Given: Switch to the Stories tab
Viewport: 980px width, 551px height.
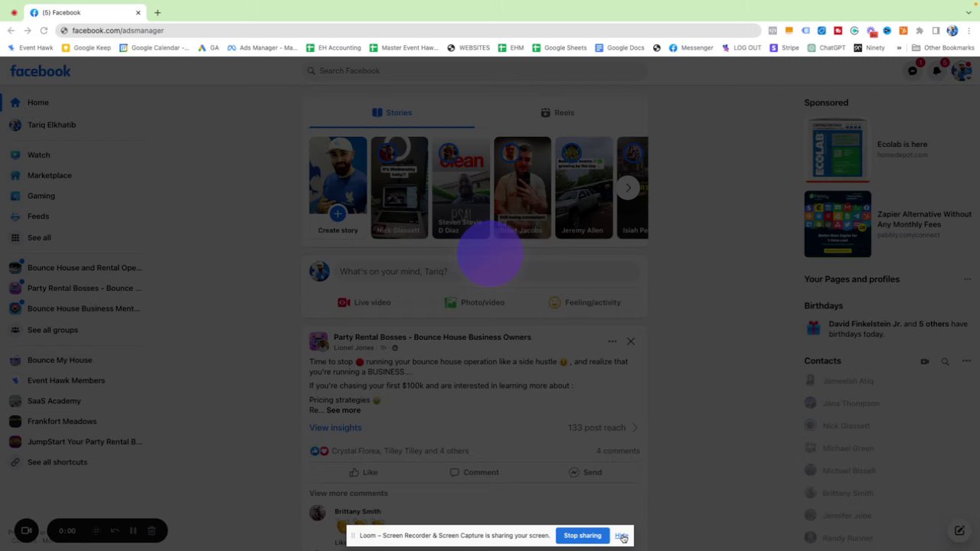Looking at the screenshot, I should [x=392, y=112].
